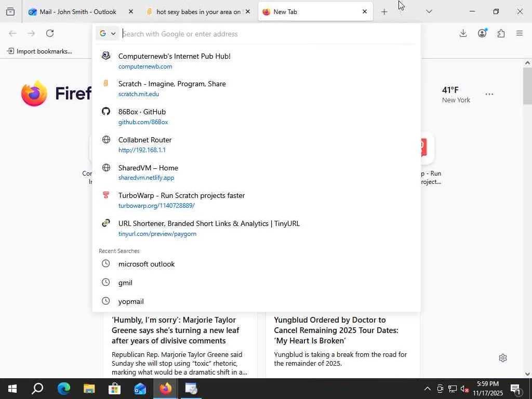Go forward with the forward arrow
Viewport: 532px width, 399px height.
point(31,33)
